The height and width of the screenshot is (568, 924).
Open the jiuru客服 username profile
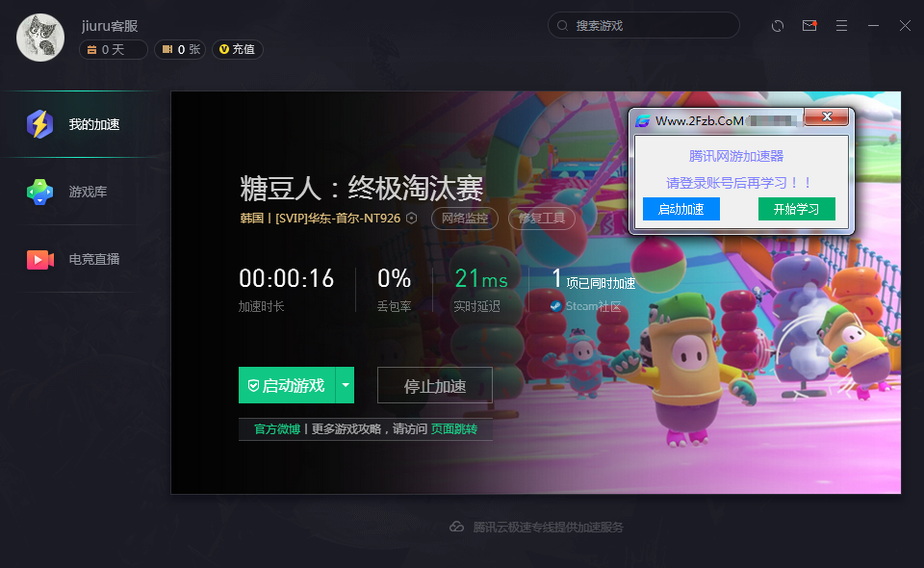(110, 26)
